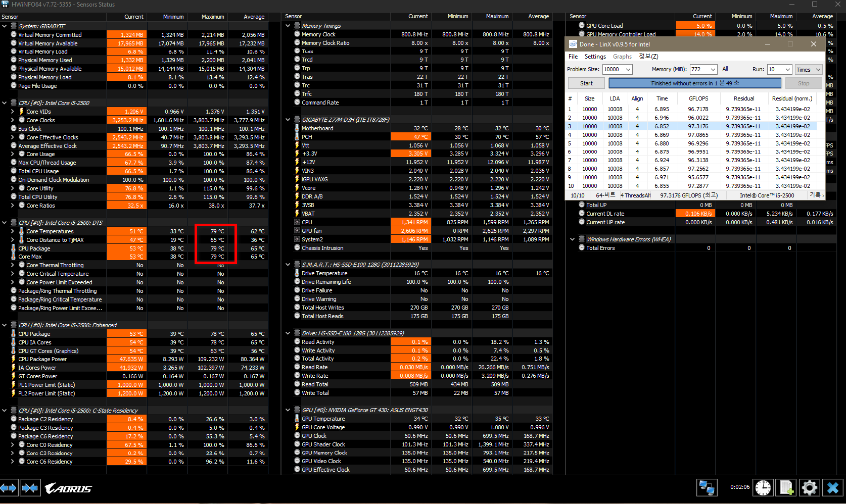Select the Drive Remaining Life row
846x504 pixels.
tap(418, 282)
